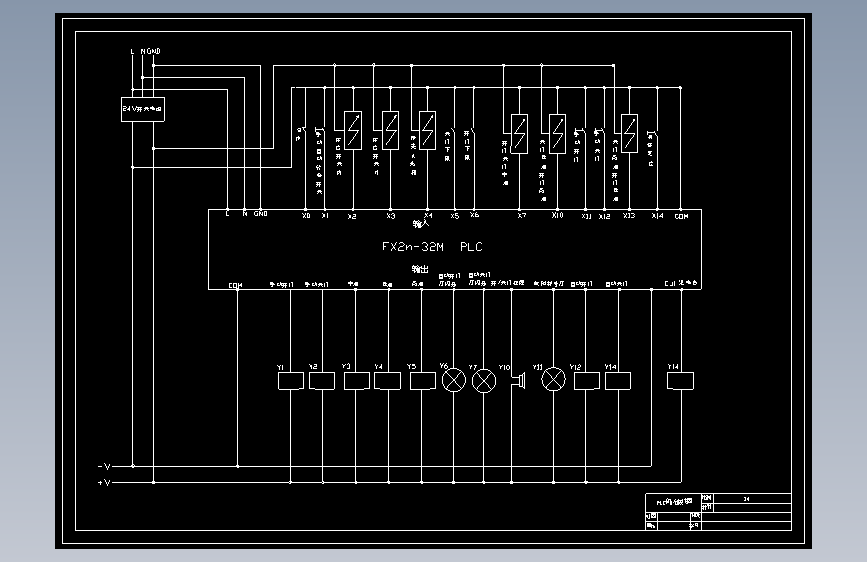Pick the Y5 relay coil symbol
The width and height of the screenshot is (867, 562).
click(423, 381)
